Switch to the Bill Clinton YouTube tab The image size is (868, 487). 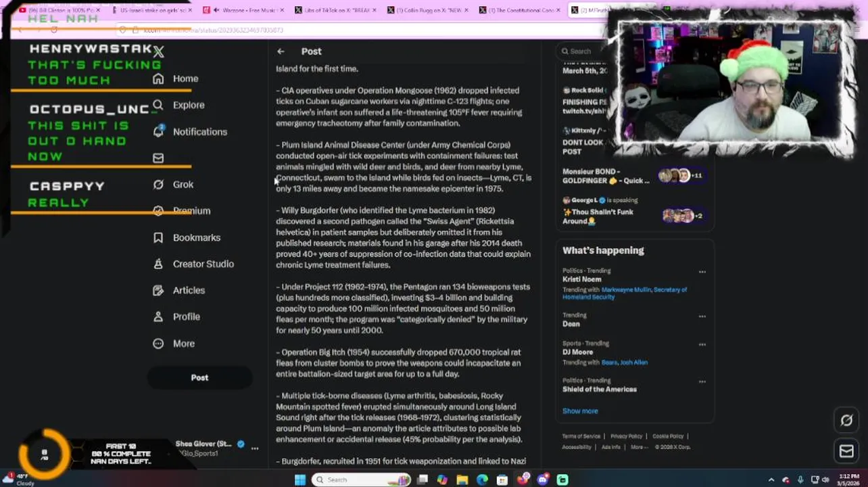[59, 10]
